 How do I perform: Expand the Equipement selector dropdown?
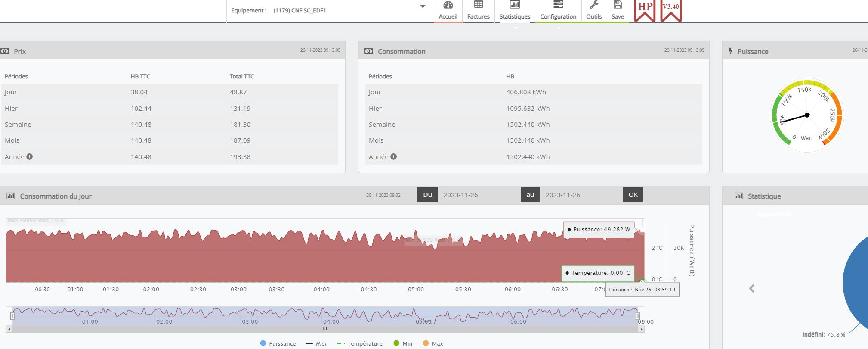(423, 6)
